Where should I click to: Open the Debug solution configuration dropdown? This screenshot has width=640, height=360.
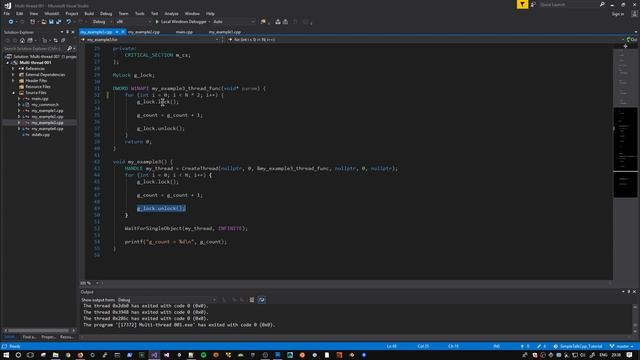[102, 22]
